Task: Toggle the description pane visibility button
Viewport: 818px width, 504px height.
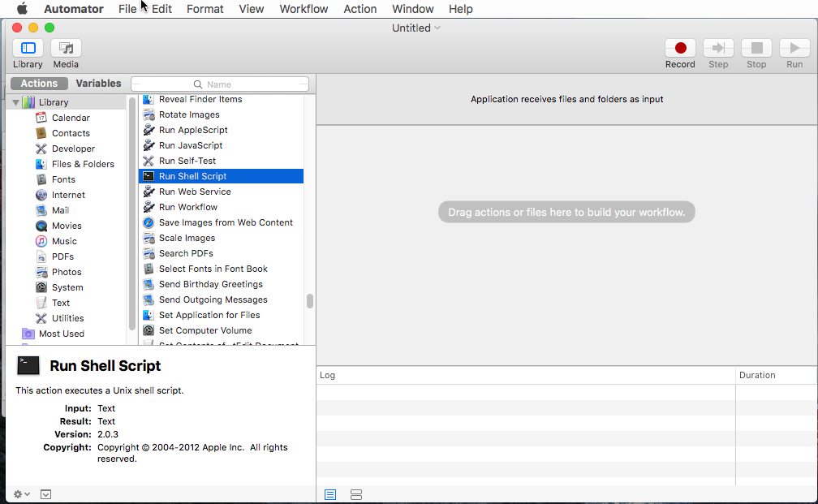Action: click(46, 494)
